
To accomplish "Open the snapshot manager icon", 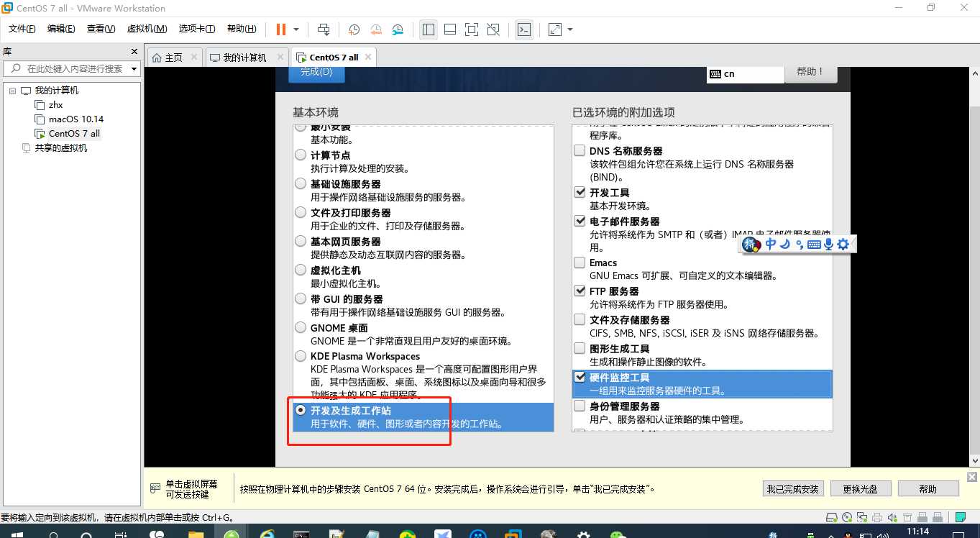I will (x=398, y=29).
